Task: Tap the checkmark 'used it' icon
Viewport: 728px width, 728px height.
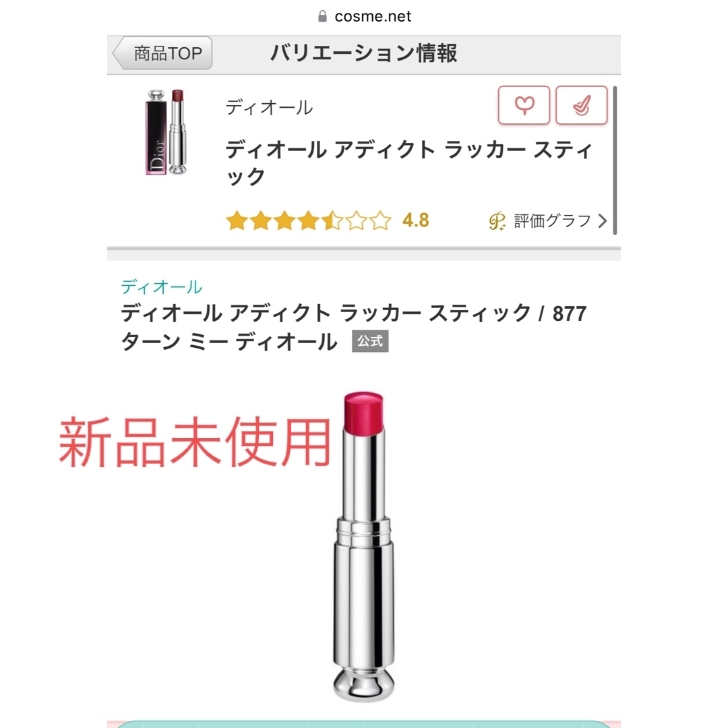Action: (581, 105)
